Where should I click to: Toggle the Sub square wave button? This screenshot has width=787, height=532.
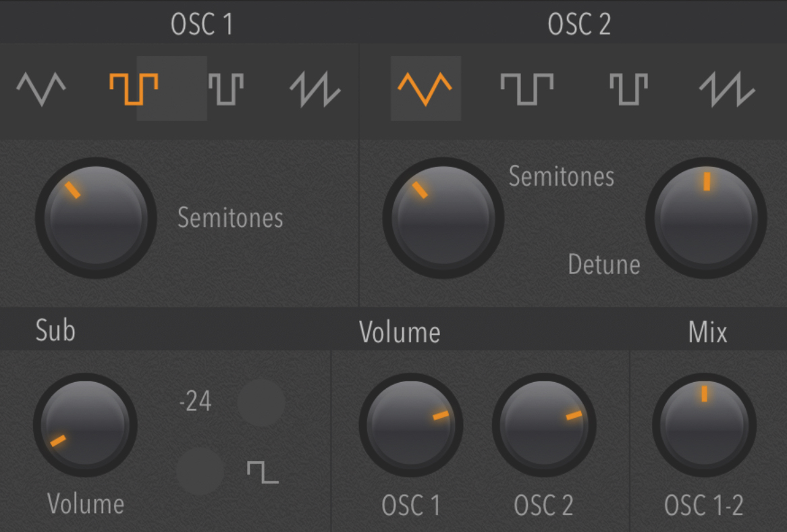[200, 471]
